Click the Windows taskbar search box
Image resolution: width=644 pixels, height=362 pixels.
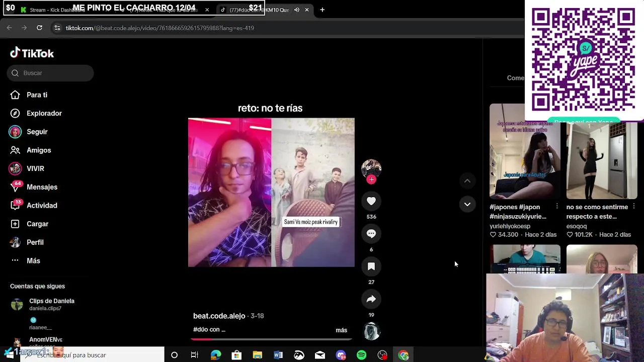pyautogui.click(x=96, y=355)
